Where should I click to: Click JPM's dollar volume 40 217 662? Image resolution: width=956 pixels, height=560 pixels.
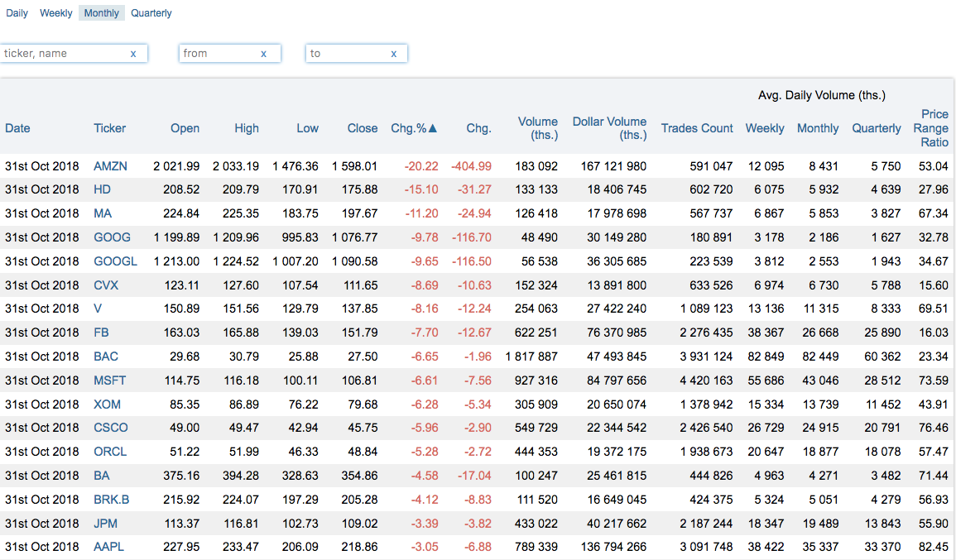(617, 524)
